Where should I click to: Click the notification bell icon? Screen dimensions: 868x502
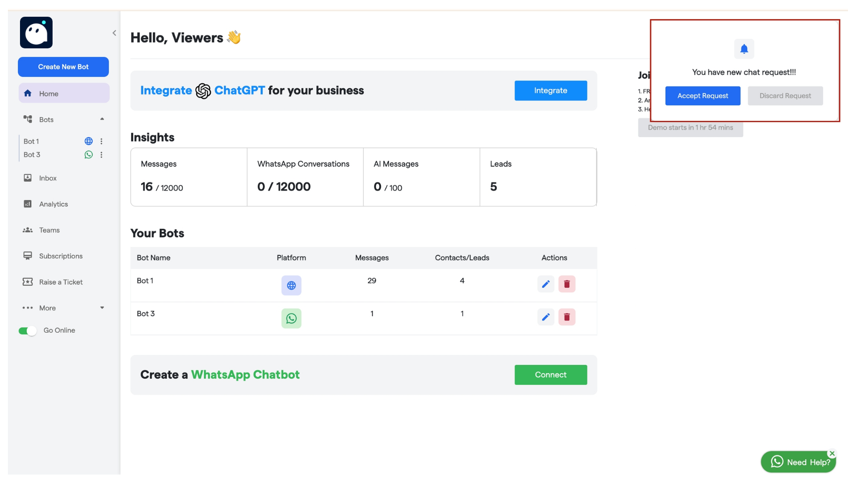tap(744, 49)
